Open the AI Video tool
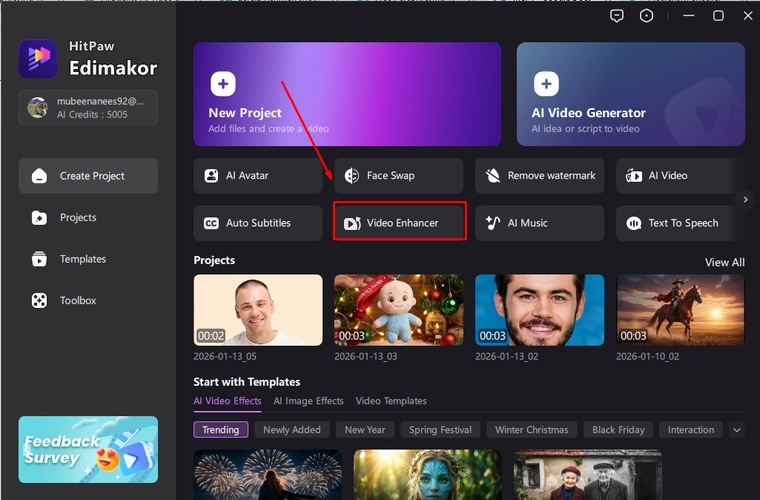Image resolution: width=760 pixels, height=500 pixels. [x=680, y=175]
